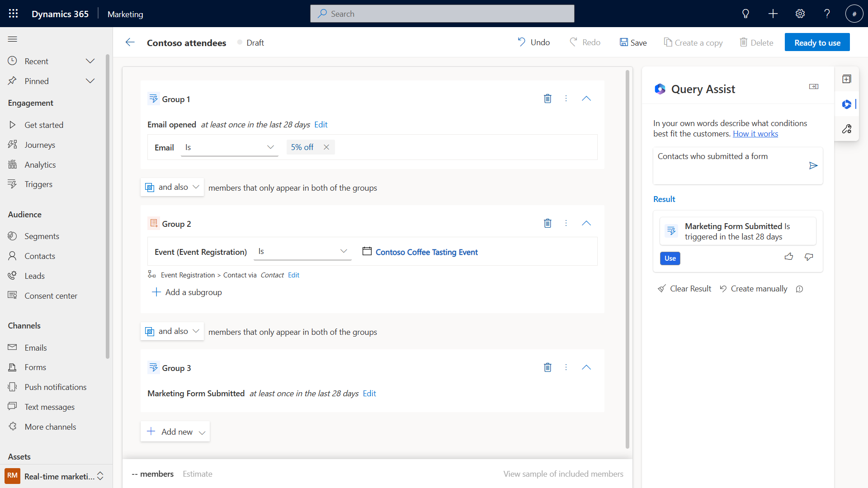Delete Group 1 with trash icon
Image resolution: width=868 pixels, height=488 pixels.
547,99
